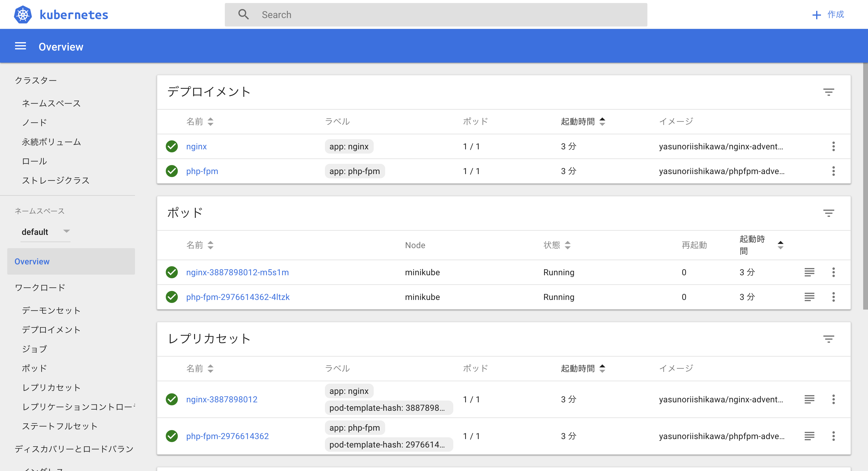Image resolution: width=868 pixels, height=471 pixels.
Task: Open actions menu for nginx deployment
Action: pos(833,146)
